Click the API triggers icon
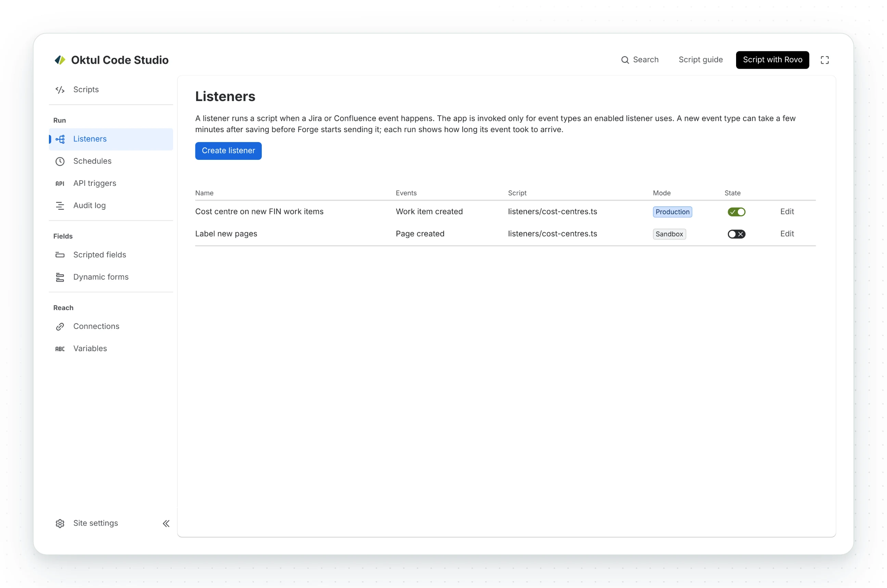This screenshot has height=588, width=887. click(60, 183)
